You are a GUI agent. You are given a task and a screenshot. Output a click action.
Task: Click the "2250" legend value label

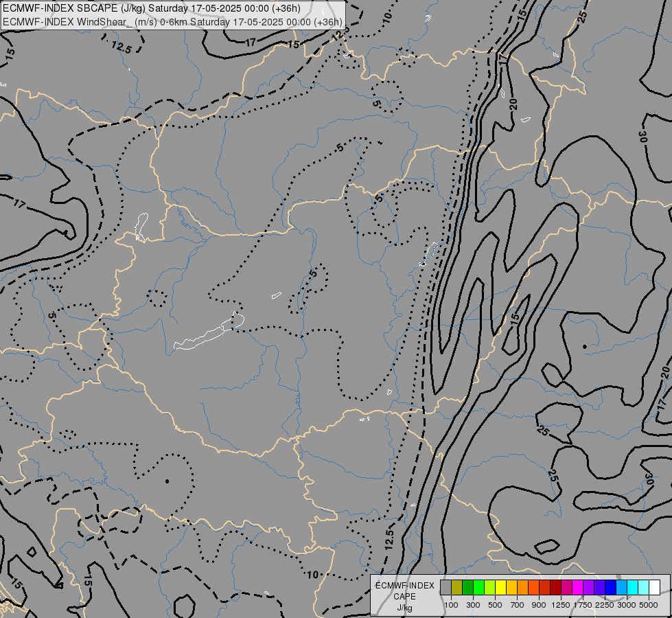pos(605,605)
